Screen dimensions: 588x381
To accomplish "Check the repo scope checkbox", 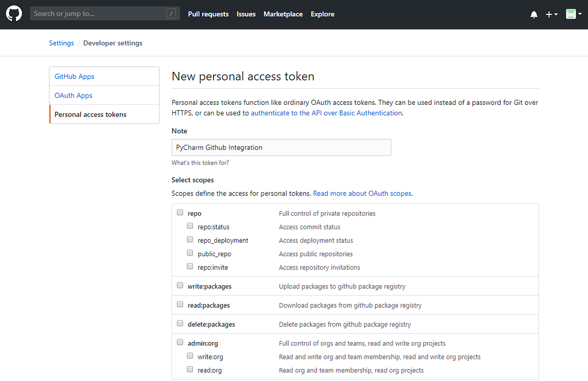I will point(180,213).
